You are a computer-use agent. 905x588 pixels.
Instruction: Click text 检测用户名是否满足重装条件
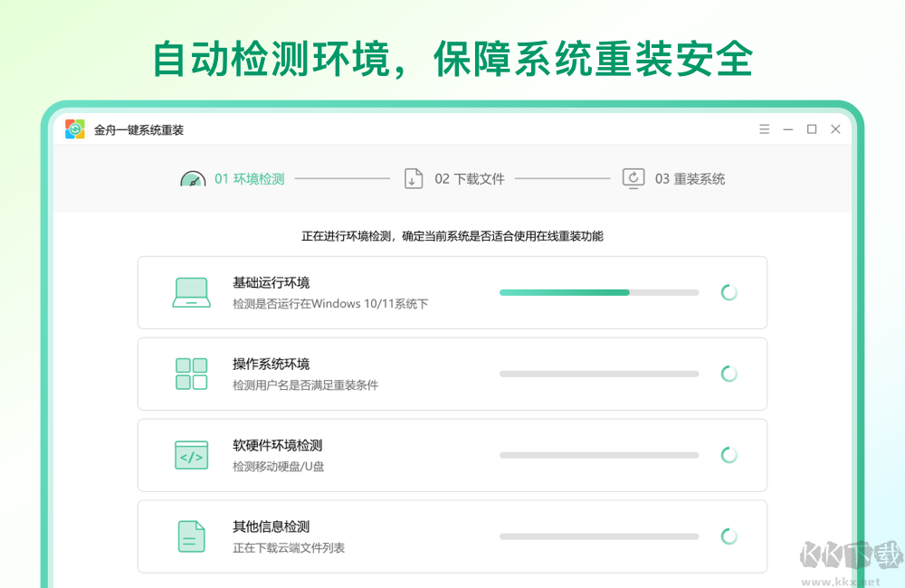(x=305, y=385)
